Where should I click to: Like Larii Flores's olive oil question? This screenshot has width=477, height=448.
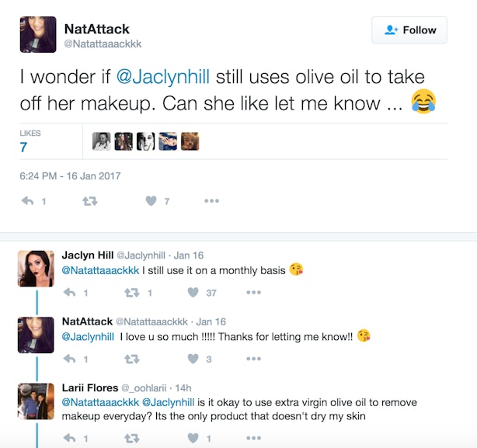point(193,438)
